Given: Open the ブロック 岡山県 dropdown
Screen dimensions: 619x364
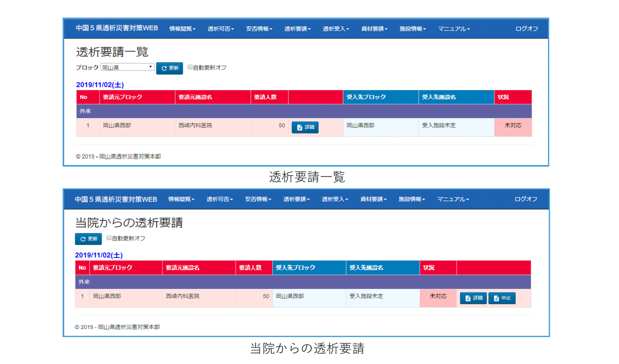Looking at the screenshot, I should coord(127,67).
